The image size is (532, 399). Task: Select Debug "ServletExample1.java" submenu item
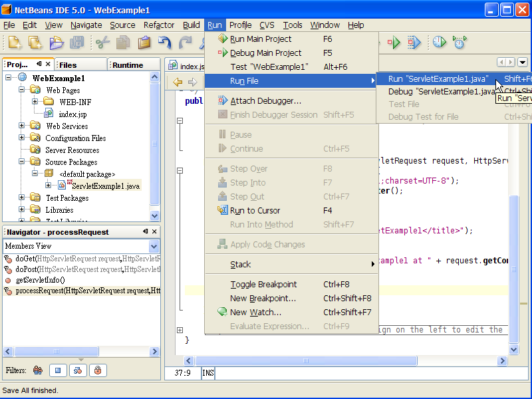pyautogui.click(x=454, y=92)
